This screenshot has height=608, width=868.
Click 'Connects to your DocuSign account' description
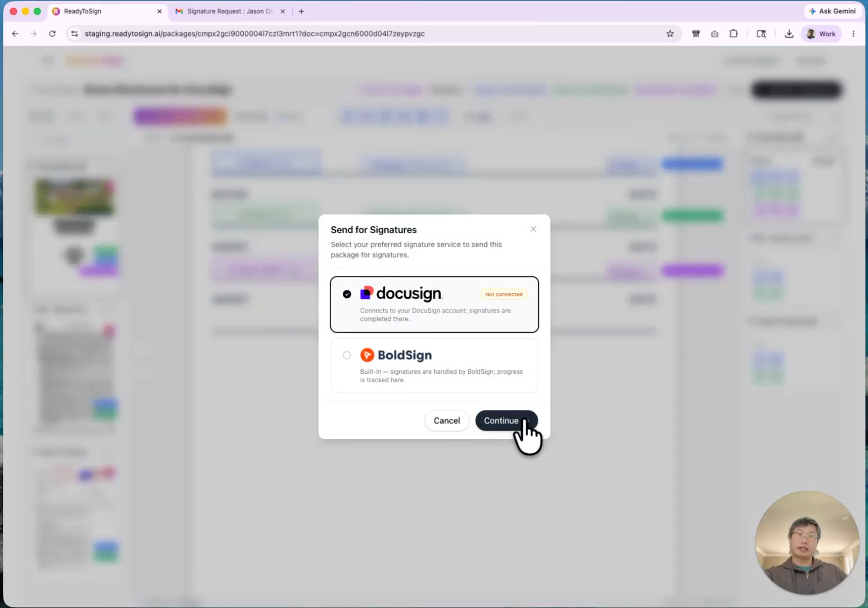coord(435,315)
